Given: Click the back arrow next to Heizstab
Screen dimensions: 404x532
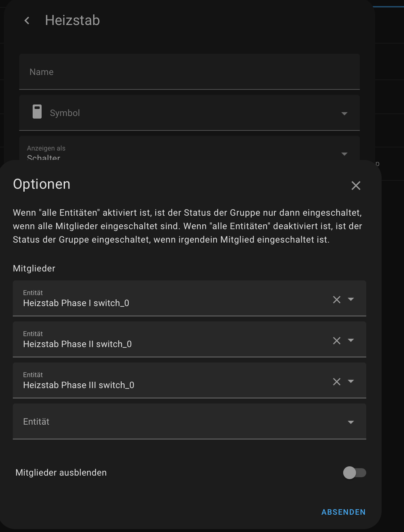Looking at the screenshot, I should [27, 21].
